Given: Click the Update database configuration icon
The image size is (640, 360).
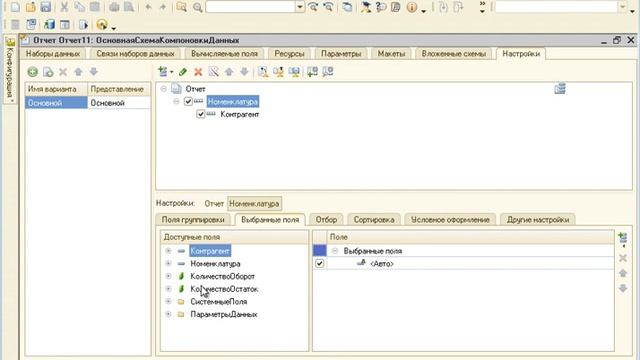Looking at the screenshot, I should [49, 24].
